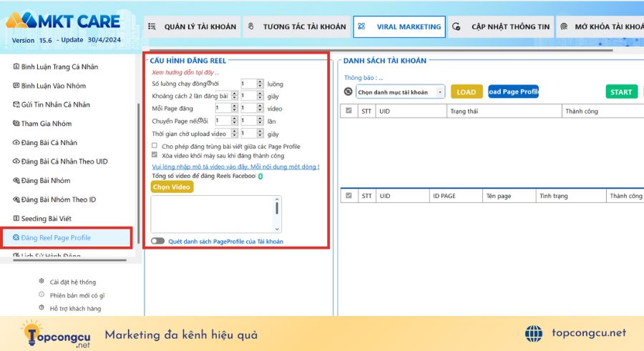This screenshot has width=644, height=351.
Task: Click the Tình trạng column header
Action: click(571, 196)
